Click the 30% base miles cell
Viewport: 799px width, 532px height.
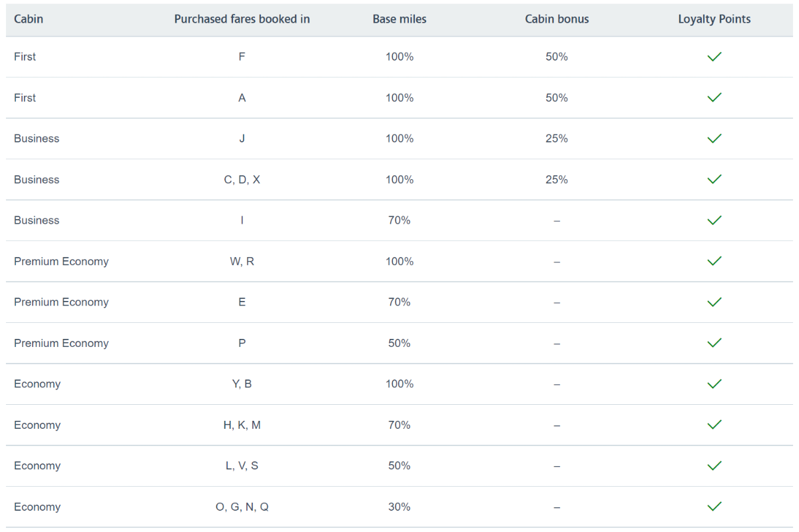(400, 507)
